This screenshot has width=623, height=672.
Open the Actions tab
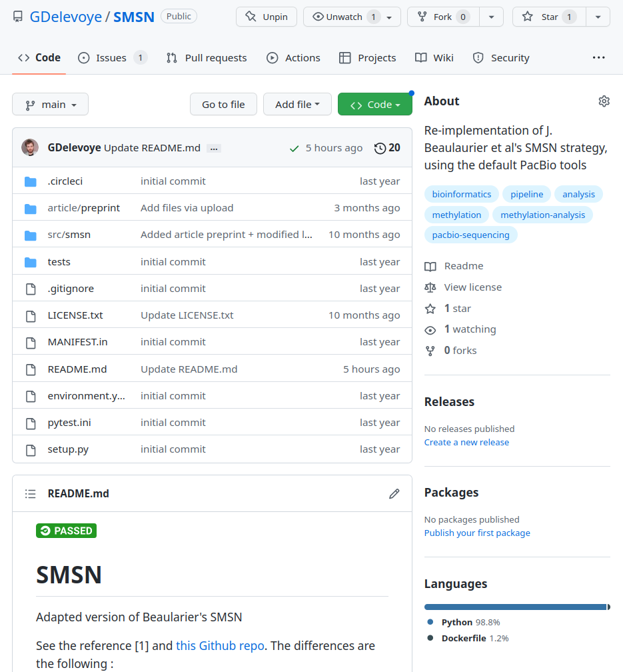(x=293, y=57)
